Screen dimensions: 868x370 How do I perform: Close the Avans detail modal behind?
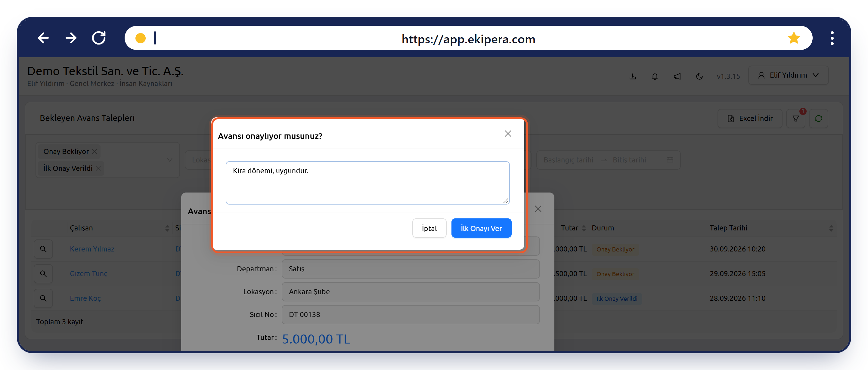point(538,209)
